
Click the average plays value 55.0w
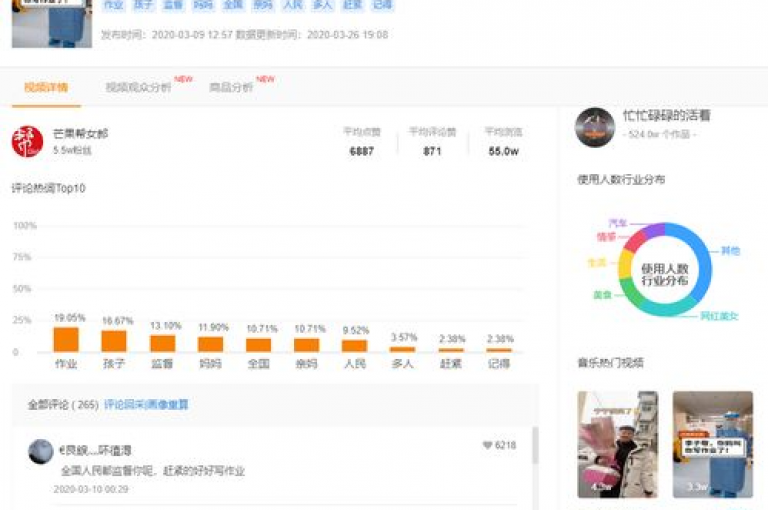(x=504, y=151)
